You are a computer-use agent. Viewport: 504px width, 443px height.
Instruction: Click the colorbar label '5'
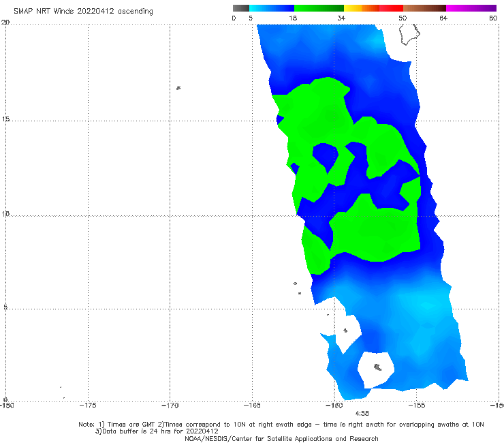(251, 18)
